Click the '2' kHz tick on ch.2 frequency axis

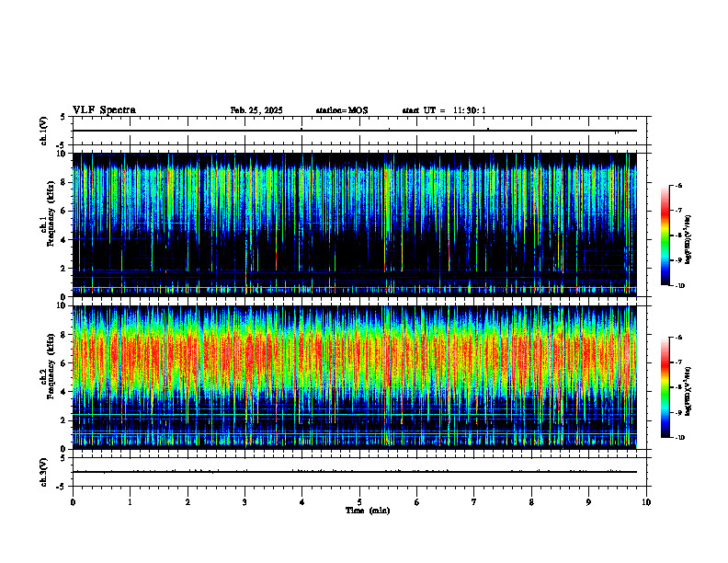tap(64, 420)
